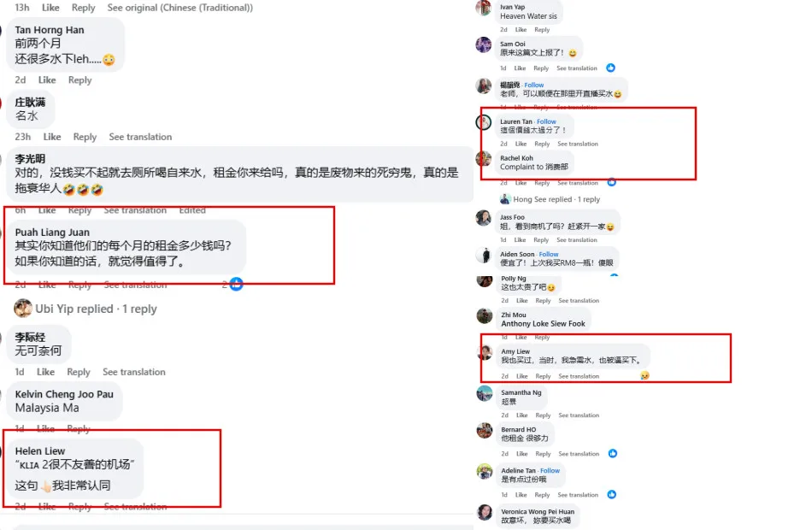
Task: Follow Aiden Soon
Action: click(549, 254)
